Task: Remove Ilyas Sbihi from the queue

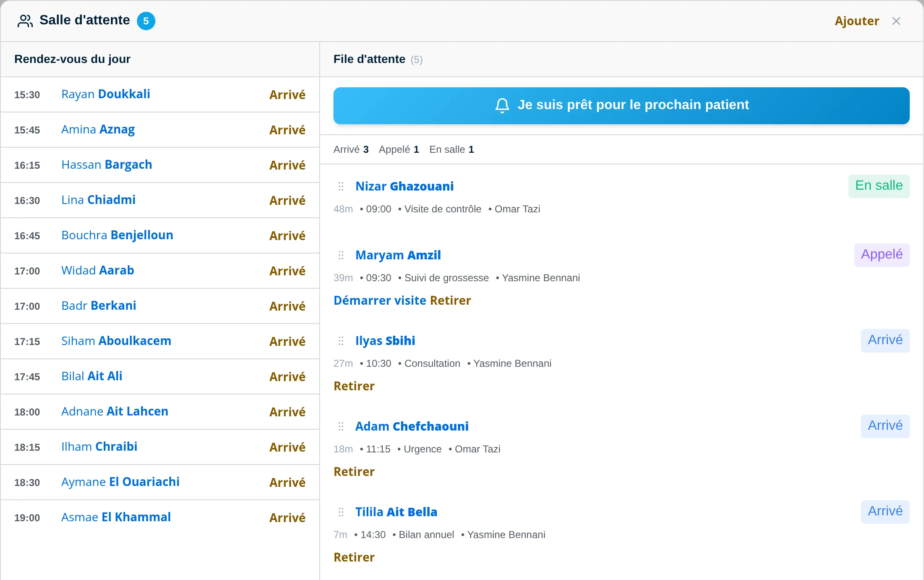Action: point(354,386)
